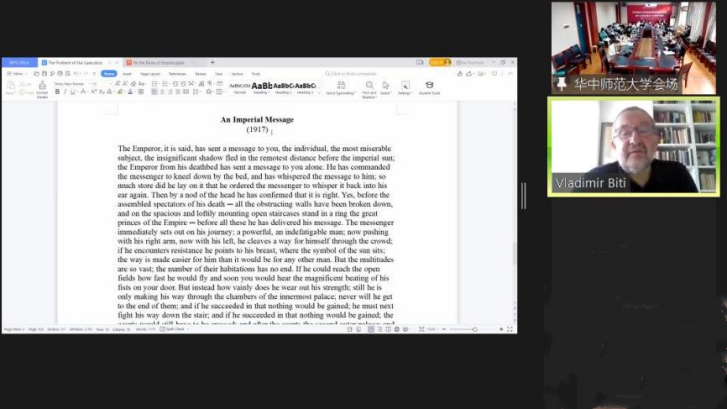Open new tab with plus button

[212, 62]
